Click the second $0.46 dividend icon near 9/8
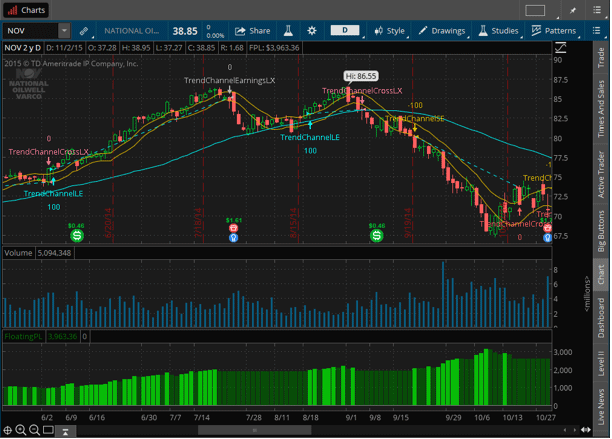This screenshot has height=439, width=612. click(377, 235)
